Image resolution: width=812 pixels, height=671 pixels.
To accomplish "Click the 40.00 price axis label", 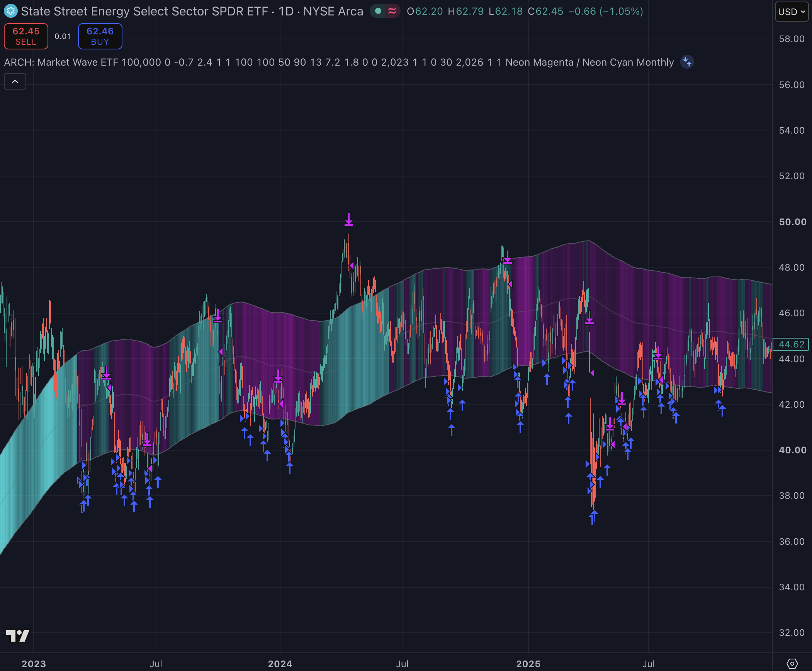I will coord(792,450).
